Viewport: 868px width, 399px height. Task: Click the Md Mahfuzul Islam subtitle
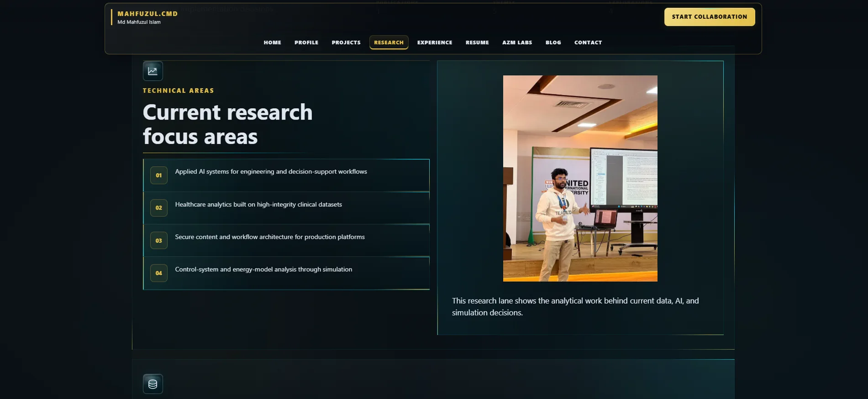coord(139,22)
